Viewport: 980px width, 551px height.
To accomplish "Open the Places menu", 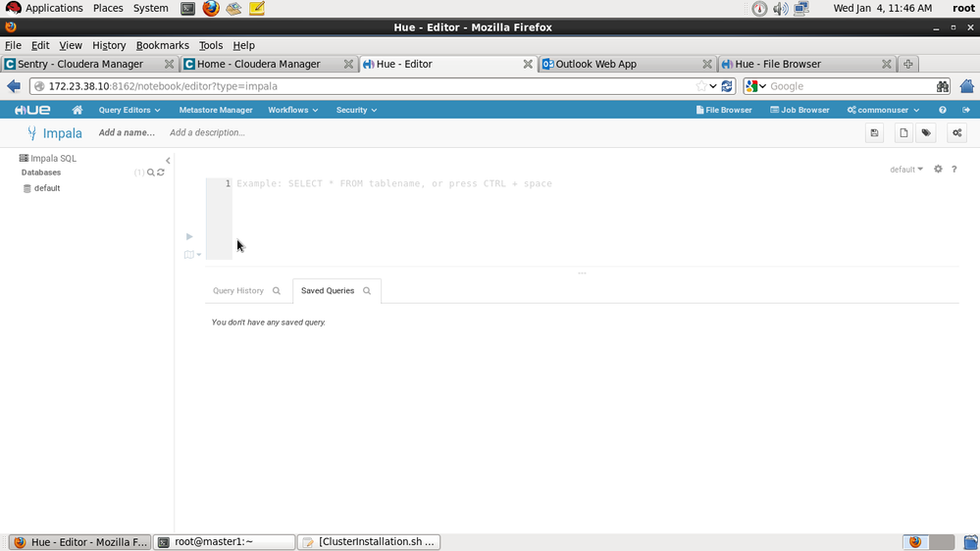I will (108, 8).
